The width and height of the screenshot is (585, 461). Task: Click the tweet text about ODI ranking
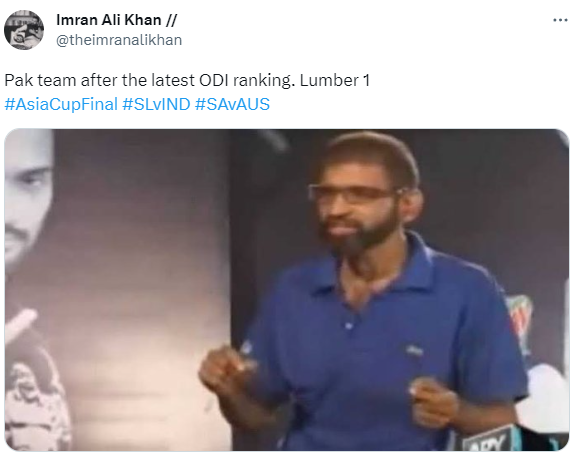(x=187, y=80)
